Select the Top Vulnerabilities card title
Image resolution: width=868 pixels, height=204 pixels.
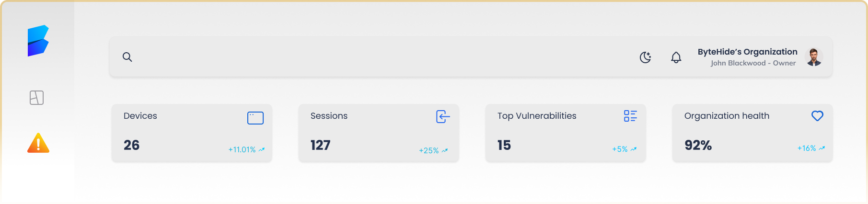[x=537, y=116]
